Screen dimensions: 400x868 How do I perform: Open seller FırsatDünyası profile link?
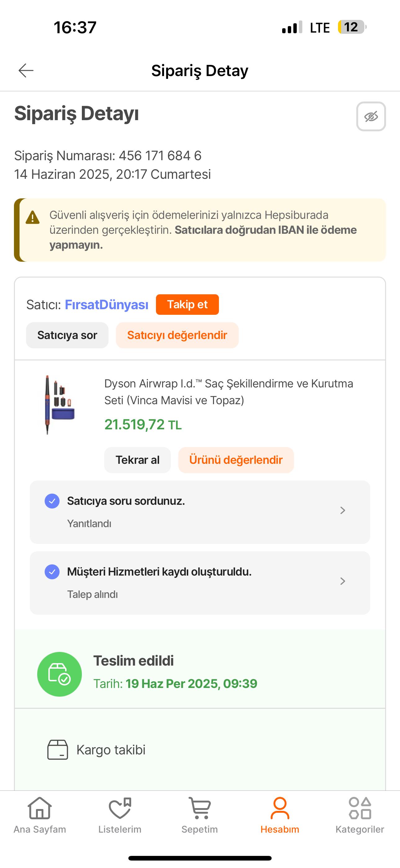point(106,305)
